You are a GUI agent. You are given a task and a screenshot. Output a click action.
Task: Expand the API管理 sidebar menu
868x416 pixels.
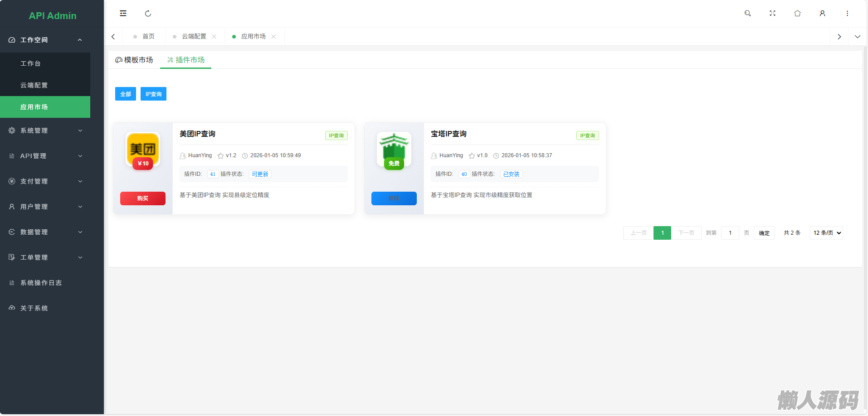[45, 156]
